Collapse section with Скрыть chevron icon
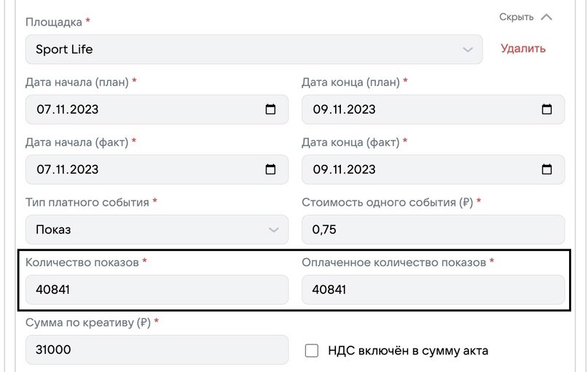 tap(546, 17)
